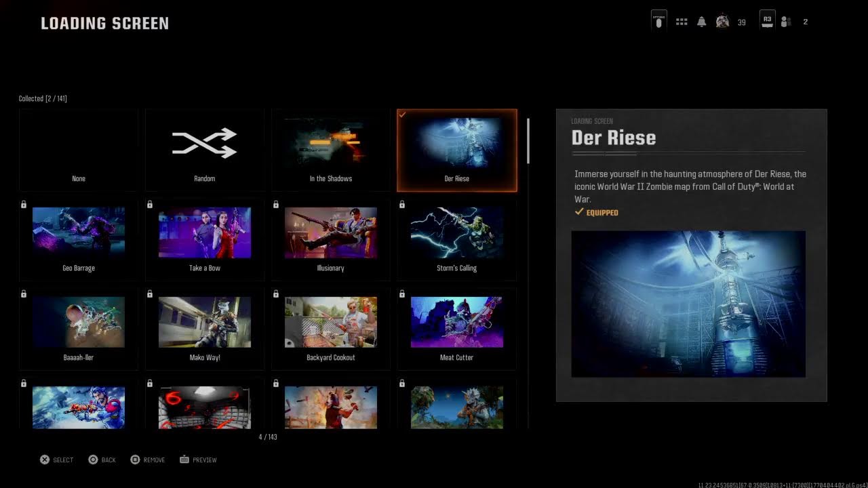Click the lock icon on Backyard Cookout
Viewport: 868px width, 488px height.
coord(276,294)
